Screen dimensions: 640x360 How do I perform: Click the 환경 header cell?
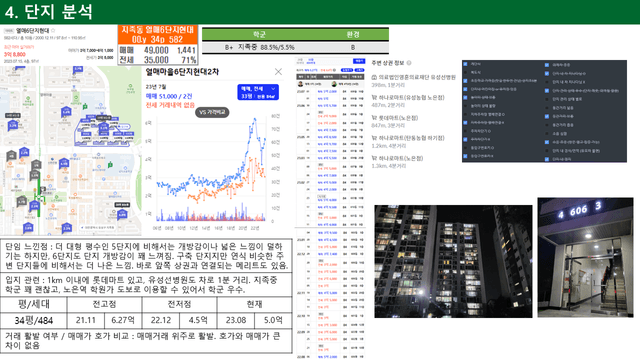[353, 34]
